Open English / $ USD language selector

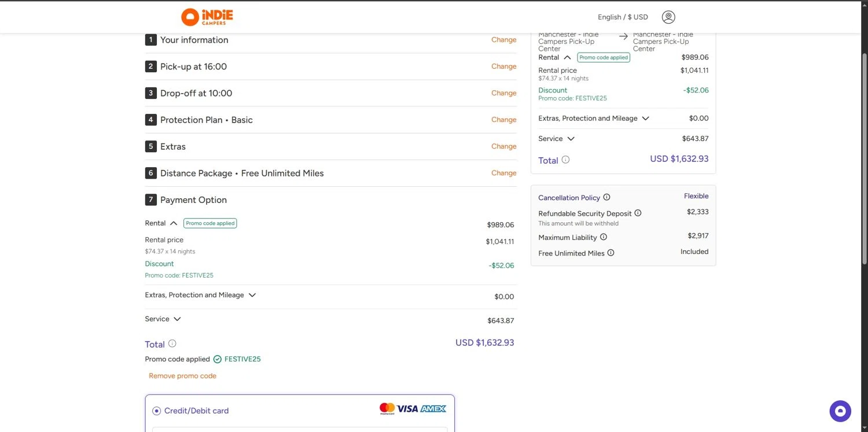tap(623, 17)
